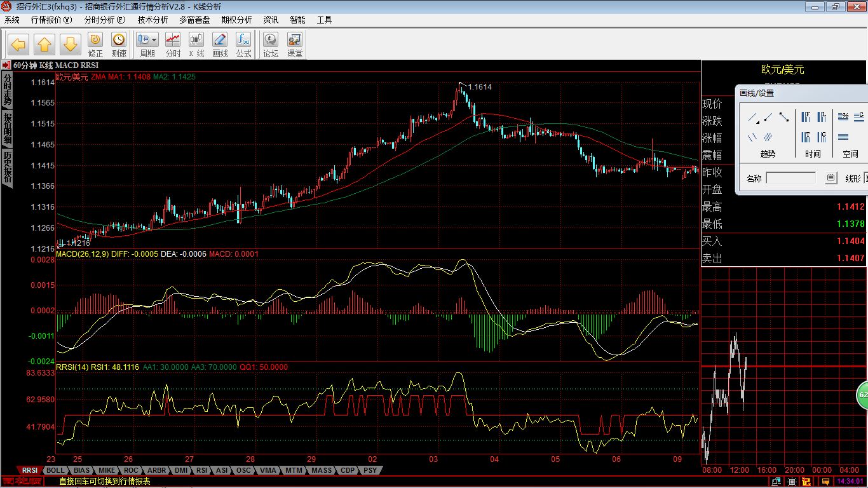Open the 系统 menu

12,20
